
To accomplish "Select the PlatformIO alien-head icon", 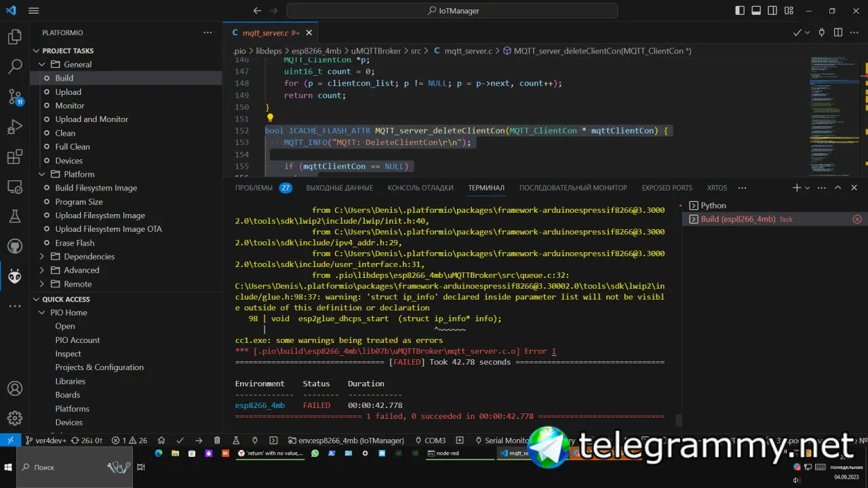I will tap(15, 276).
